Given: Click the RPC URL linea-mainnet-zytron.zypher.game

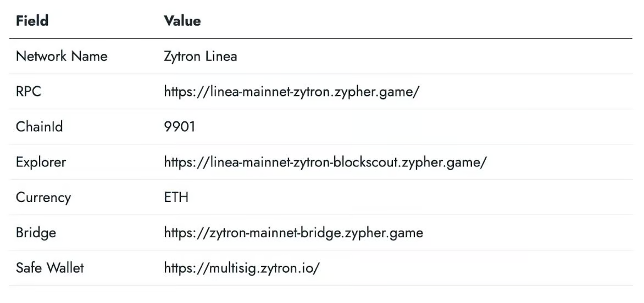Looking at the screenshot, I should point(291,92).
